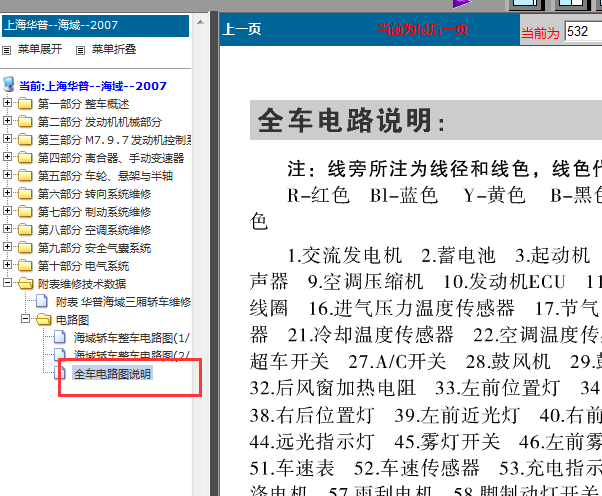
Task: Select 第六部分 转向系统维修 item
Action: (94, 194)
